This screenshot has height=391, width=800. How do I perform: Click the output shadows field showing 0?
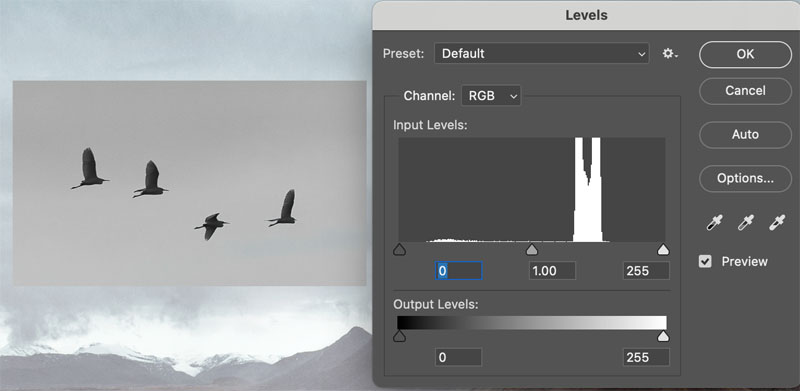458,357
